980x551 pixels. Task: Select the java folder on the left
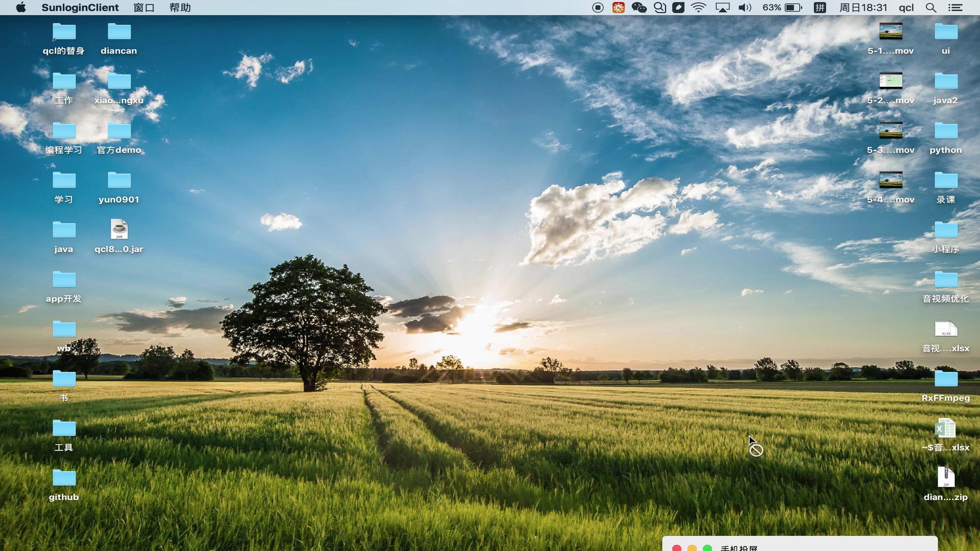(64, 237)
